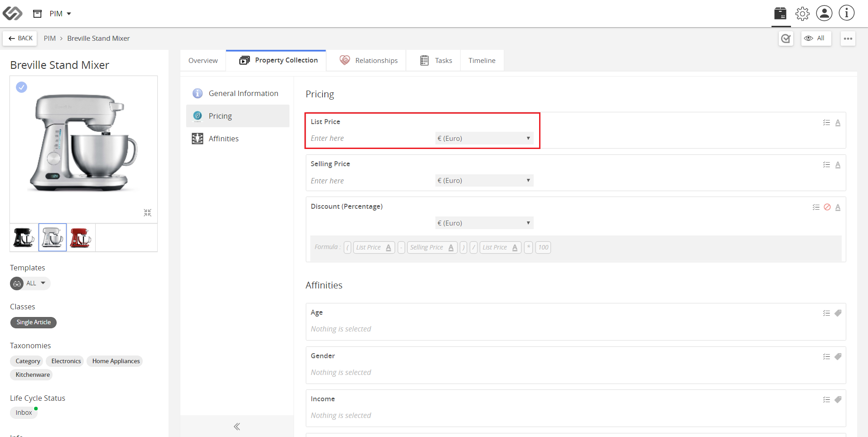The image size is (868, 437).
Task: Select the silver mixer thumbnail
Action: (x=53, y=237)
